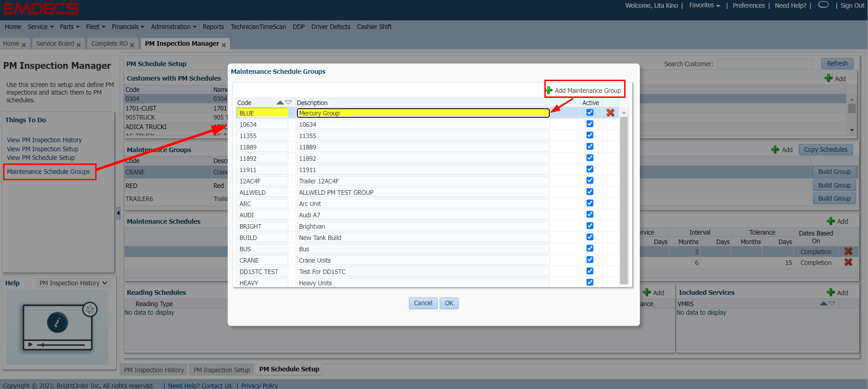This screenshot has height=389, width=868.
Task: Close the Home tab with its X
Action: [x=24, y=45]
